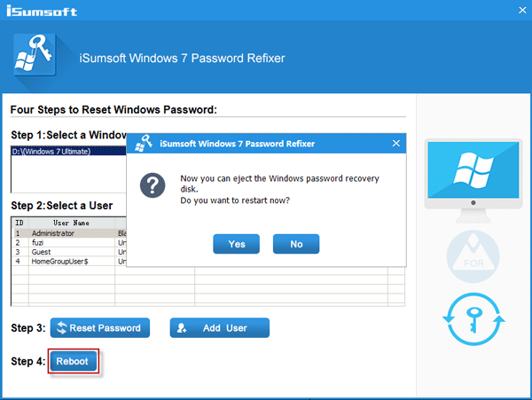Click the person icon on Add User
532x400 pixels.
point(182,328)
